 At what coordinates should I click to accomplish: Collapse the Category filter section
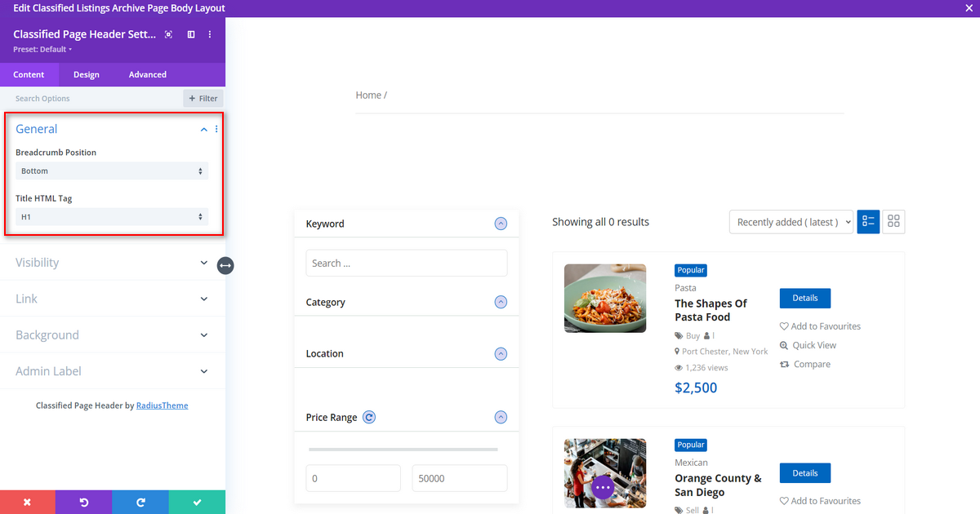click(x=501, y=302)
